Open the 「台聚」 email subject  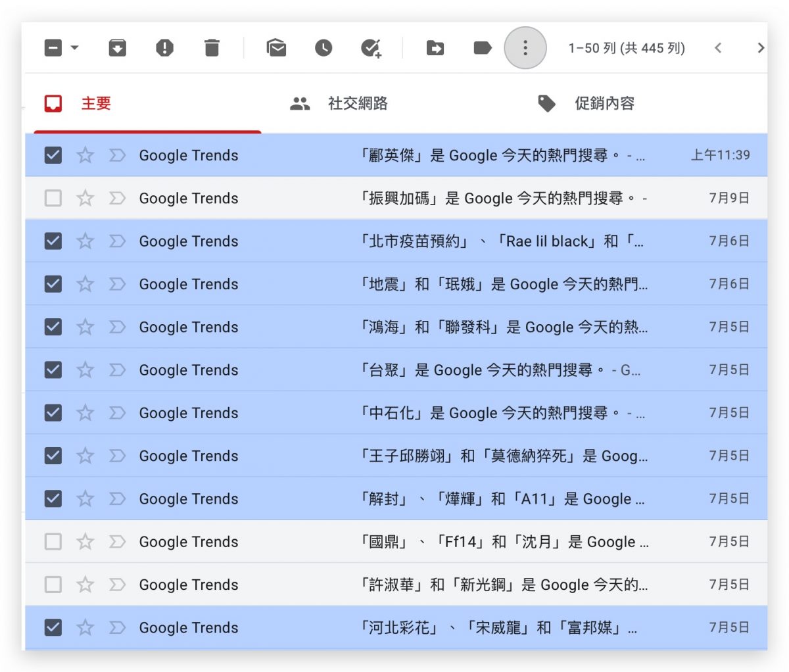(x=500, y=370)
